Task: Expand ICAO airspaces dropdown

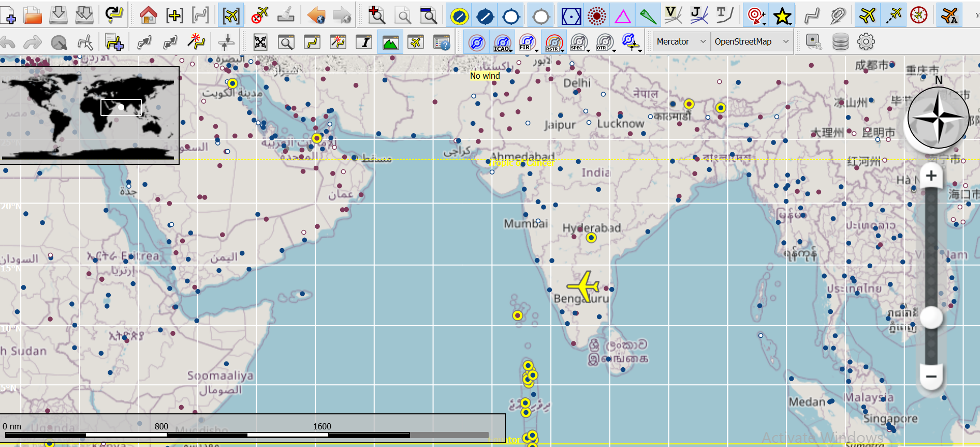Action: point(511,50)
